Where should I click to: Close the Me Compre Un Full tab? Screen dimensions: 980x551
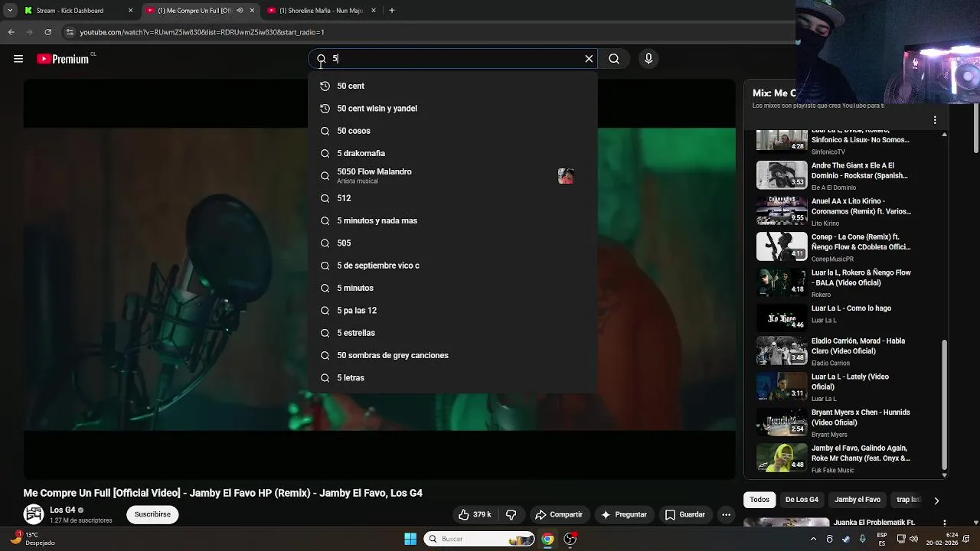[x=252, y=11]
